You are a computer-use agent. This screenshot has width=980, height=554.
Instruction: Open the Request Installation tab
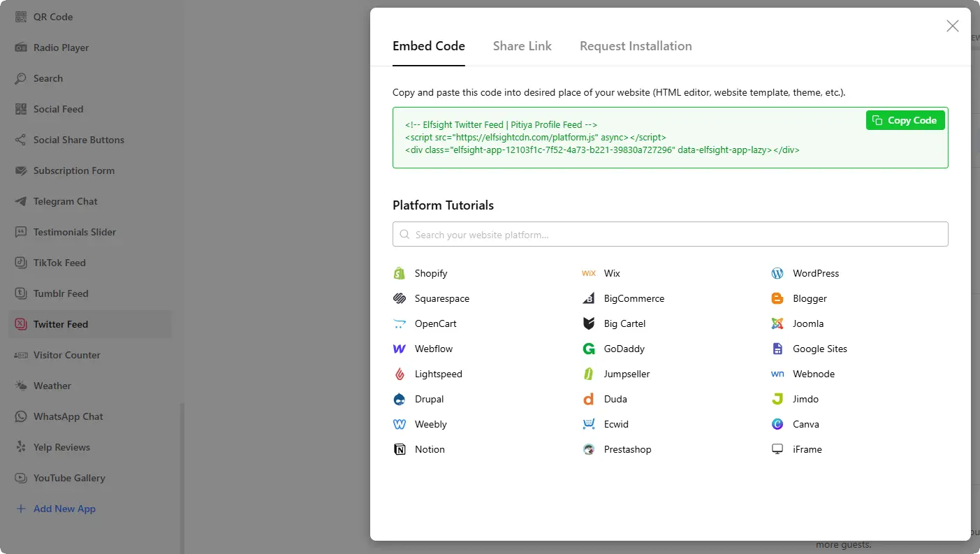(636, 46)
